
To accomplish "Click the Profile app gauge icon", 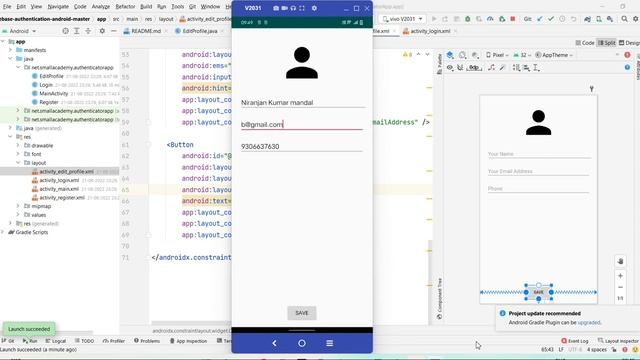I will coord(490,19).
